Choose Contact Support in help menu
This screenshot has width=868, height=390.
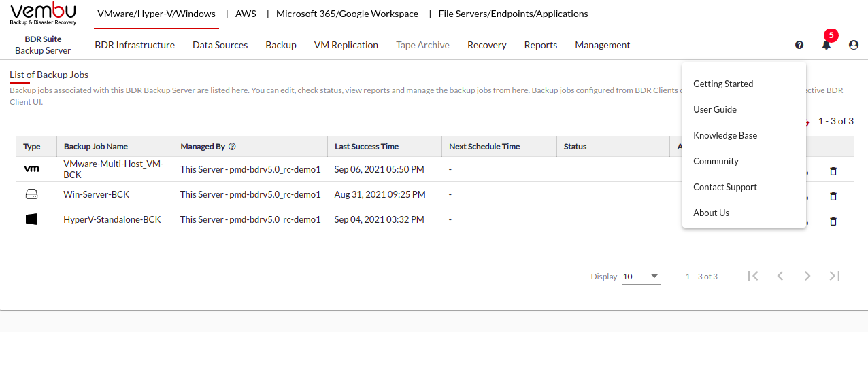(x=725, y=187)
